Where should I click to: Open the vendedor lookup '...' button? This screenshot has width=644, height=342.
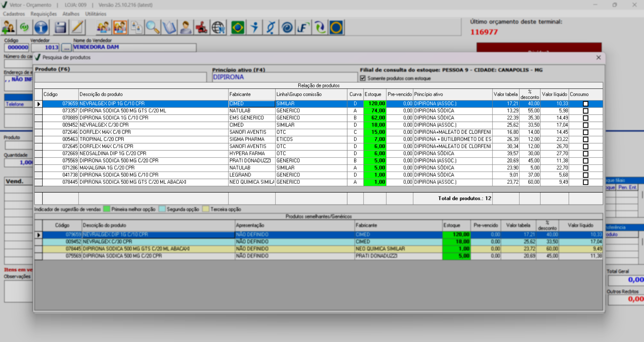(x=66, y=48)
